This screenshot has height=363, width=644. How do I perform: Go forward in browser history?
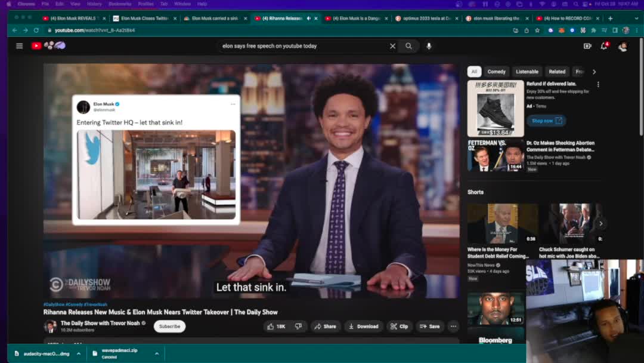26,30
